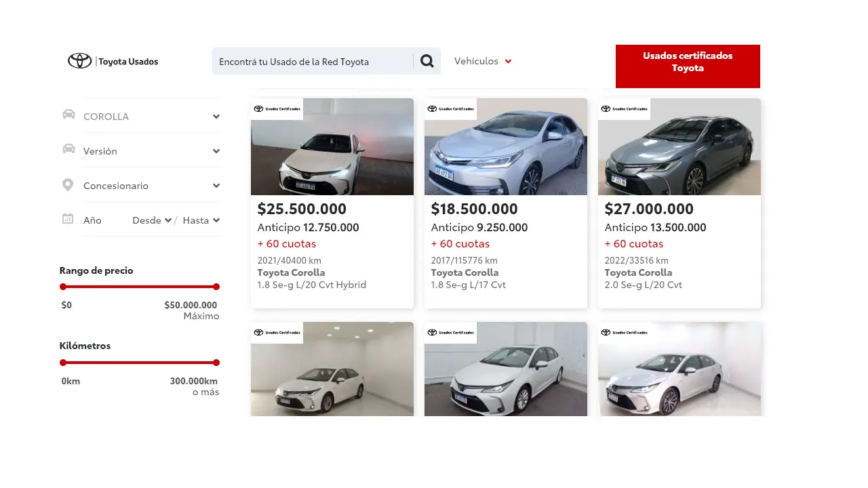Click the '1.8 Se-g L/20 Cvt Hybrid' version text
This screenshot has width=868, height=488.
pyautogui.click(x=312, y=285)
